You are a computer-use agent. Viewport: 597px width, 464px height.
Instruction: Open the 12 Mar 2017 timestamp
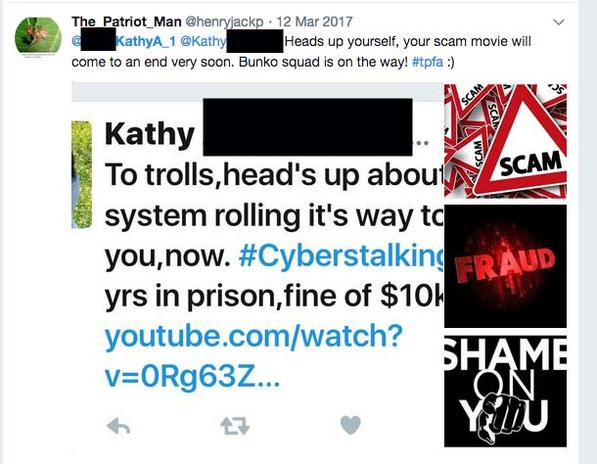pos(314,22)
